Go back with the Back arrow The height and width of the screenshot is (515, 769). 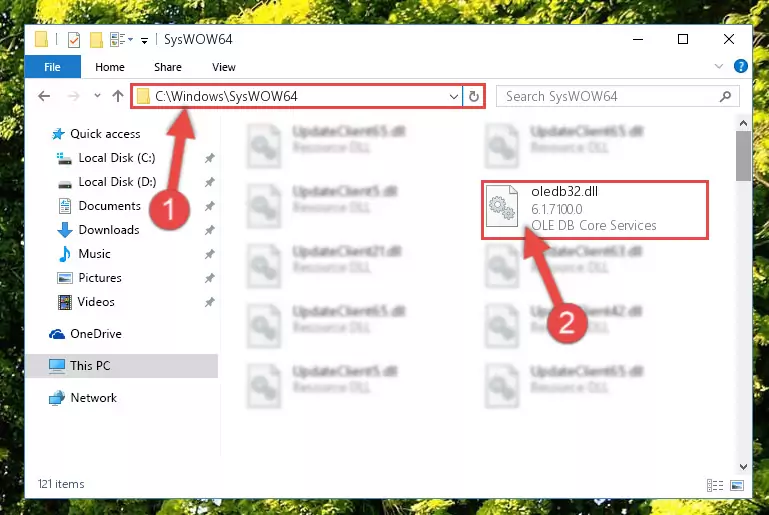click(x=44, y=96)
